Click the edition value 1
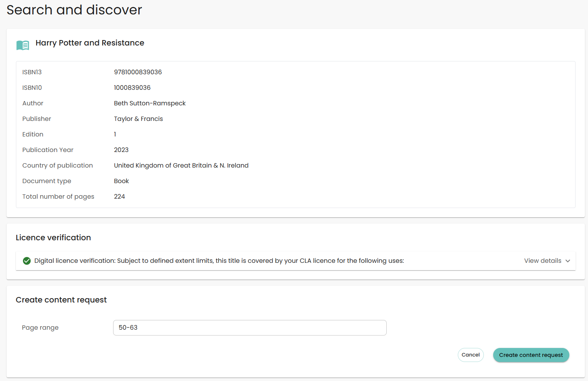588x381 pixels. coord(115,134)
